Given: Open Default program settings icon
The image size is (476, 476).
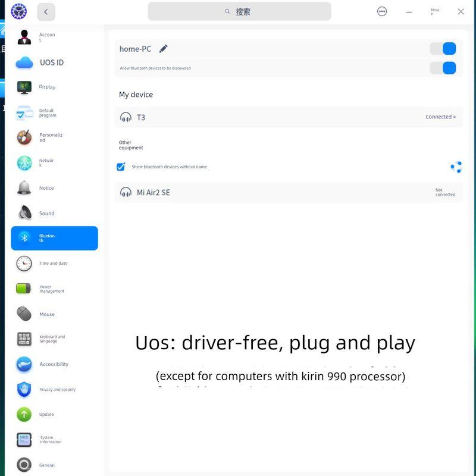Looking at the screenshot, I should click(x=24, y=113).
